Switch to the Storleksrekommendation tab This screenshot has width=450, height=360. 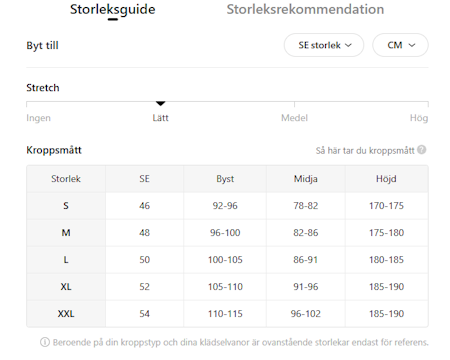click(305, 9)
